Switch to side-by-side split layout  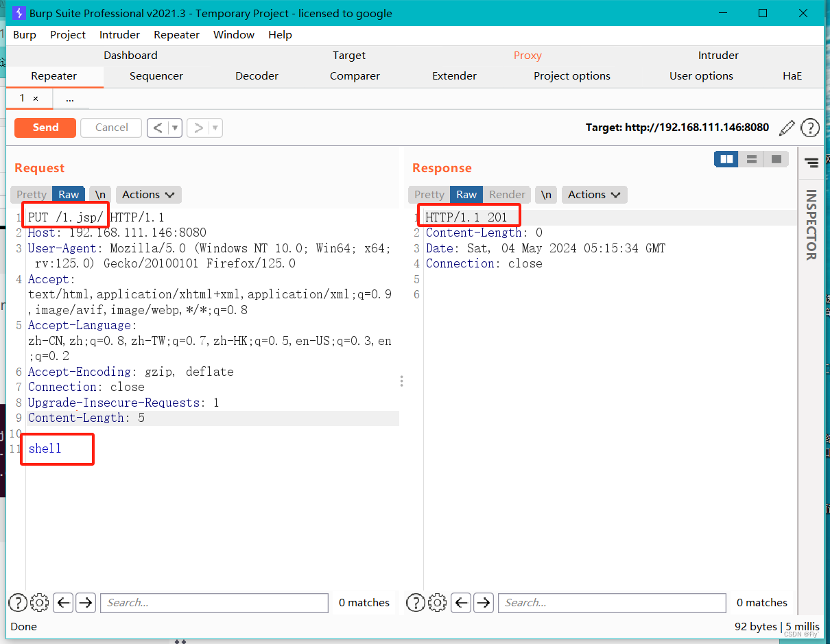click(726, 159)
